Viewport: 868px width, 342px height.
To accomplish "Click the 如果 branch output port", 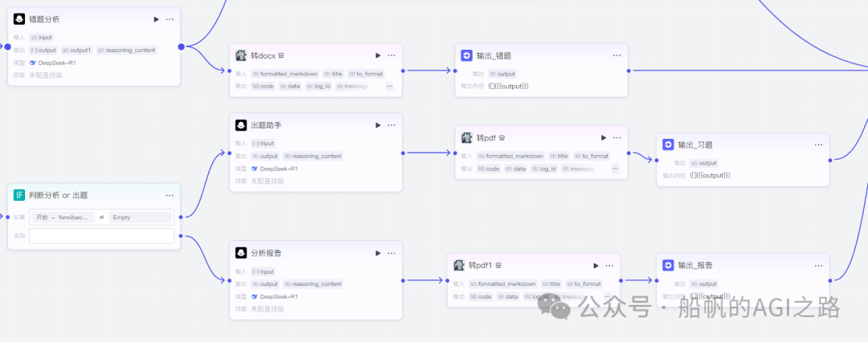I will 181,217.
